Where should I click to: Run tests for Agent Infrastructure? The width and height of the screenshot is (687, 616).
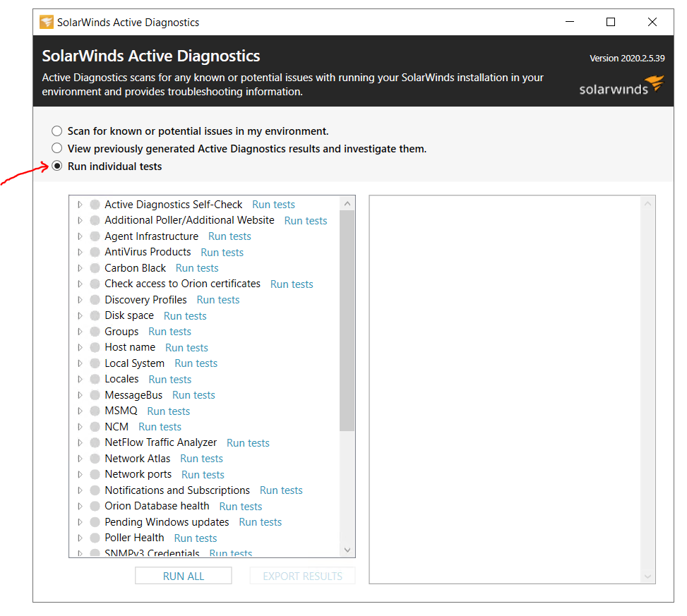coord(229,236)
